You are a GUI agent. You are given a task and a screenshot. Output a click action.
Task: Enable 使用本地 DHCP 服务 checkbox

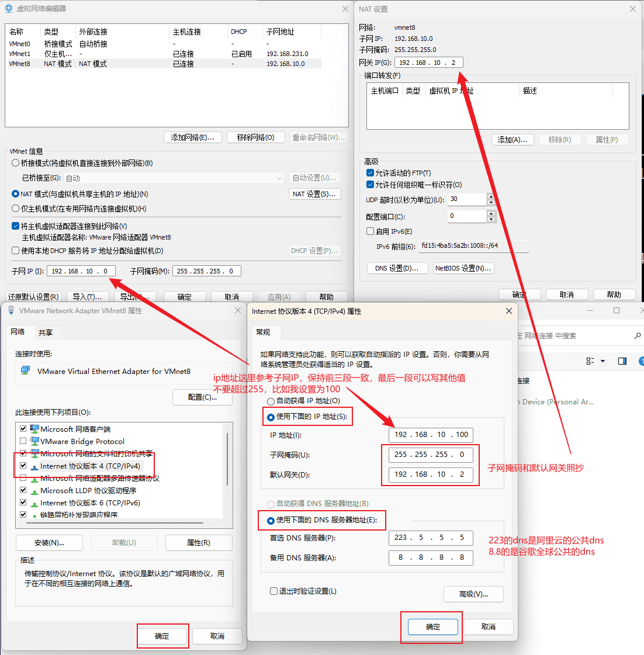tap(15, 251)
